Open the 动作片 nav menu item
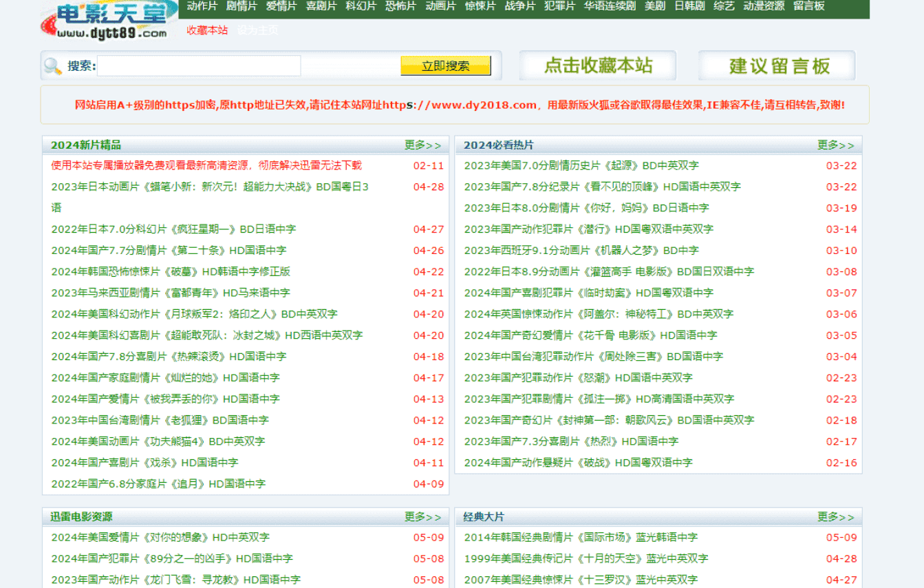This screenshot has height=588, width=924. (x=202, y=6)
